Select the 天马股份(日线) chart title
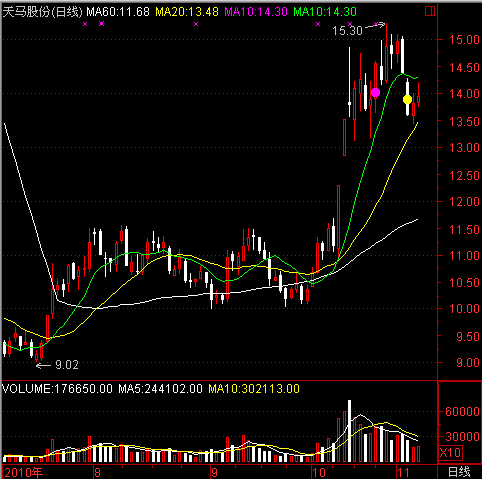Viewport: 482px width, 479px height. point(42,12)
